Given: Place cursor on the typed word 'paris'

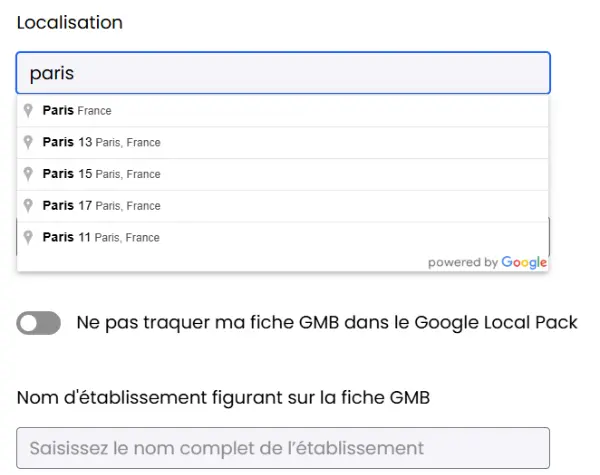Looking at the screenshot, I should (x=52, y=73).
